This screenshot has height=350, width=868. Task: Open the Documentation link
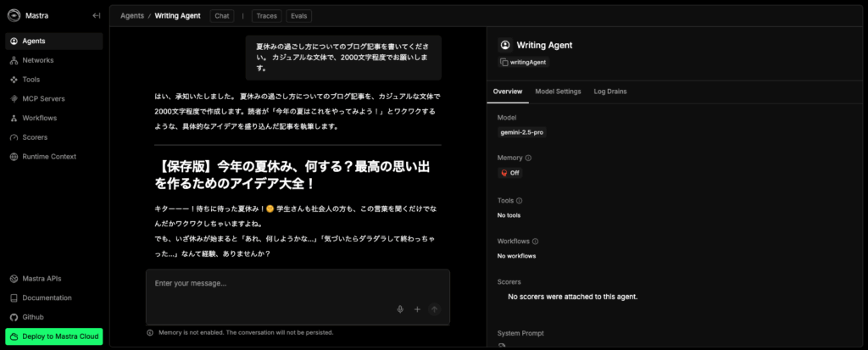[47, 297]
